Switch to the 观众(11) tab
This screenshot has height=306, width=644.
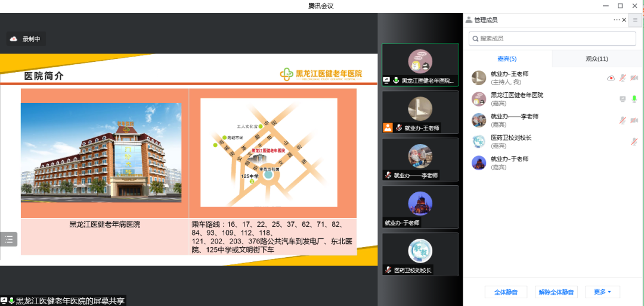click(x=596, y=59)
